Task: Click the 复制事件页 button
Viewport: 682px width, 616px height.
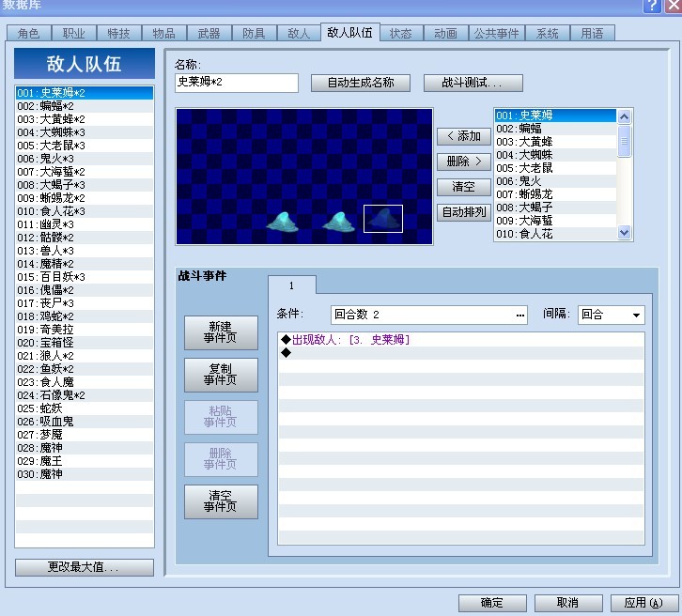Action: click(x=221, y=375)
